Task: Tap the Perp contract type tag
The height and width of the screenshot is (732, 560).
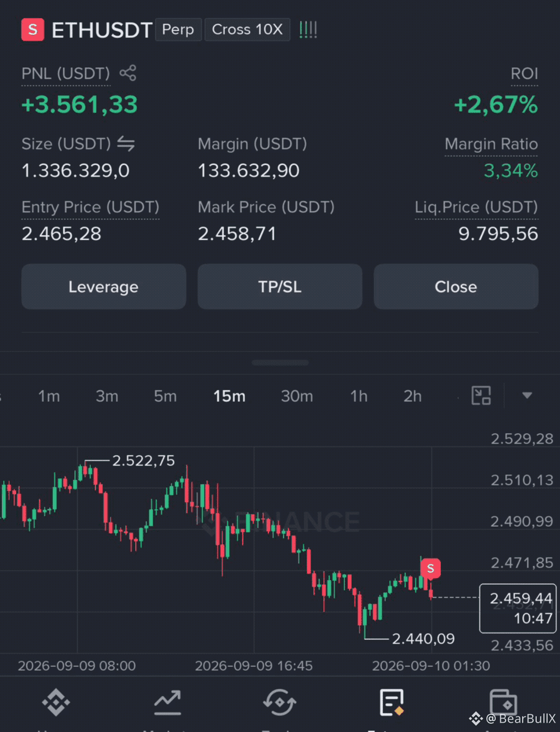Action: (178, 30)
